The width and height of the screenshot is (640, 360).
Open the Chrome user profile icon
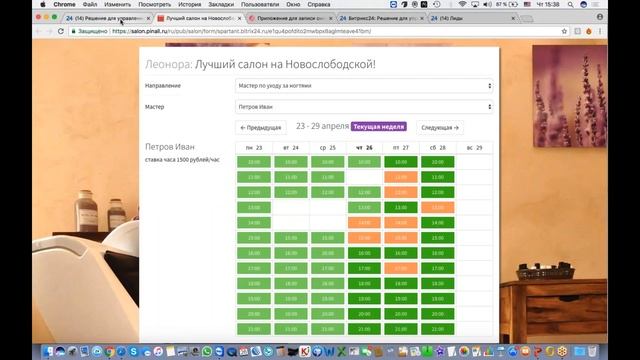coord(600,17)
